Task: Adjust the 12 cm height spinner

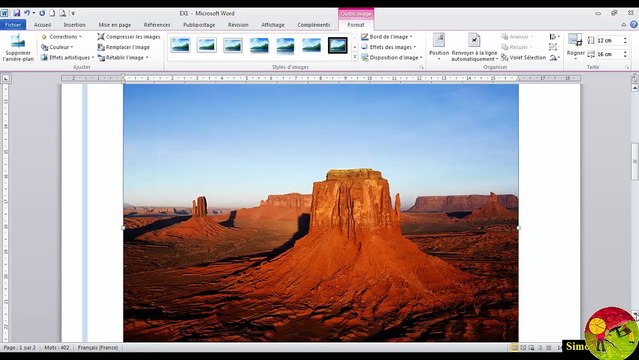Action: pyautogui.click(x=625, y=41)
